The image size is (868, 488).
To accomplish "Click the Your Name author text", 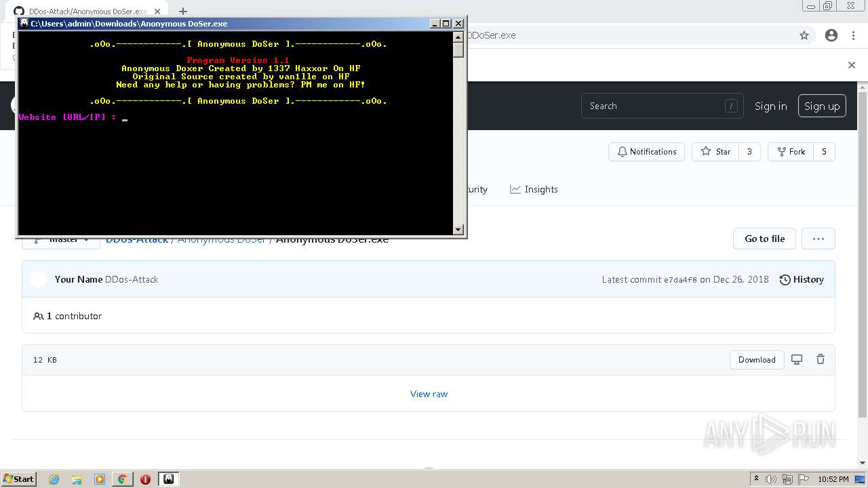I will click(x=79, y=279).
